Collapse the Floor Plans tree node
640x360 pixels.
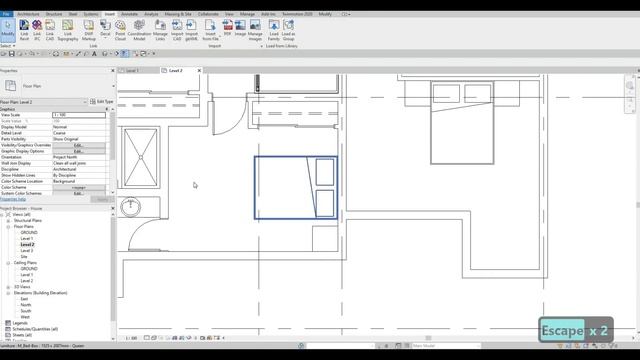[x=8, y=227]
